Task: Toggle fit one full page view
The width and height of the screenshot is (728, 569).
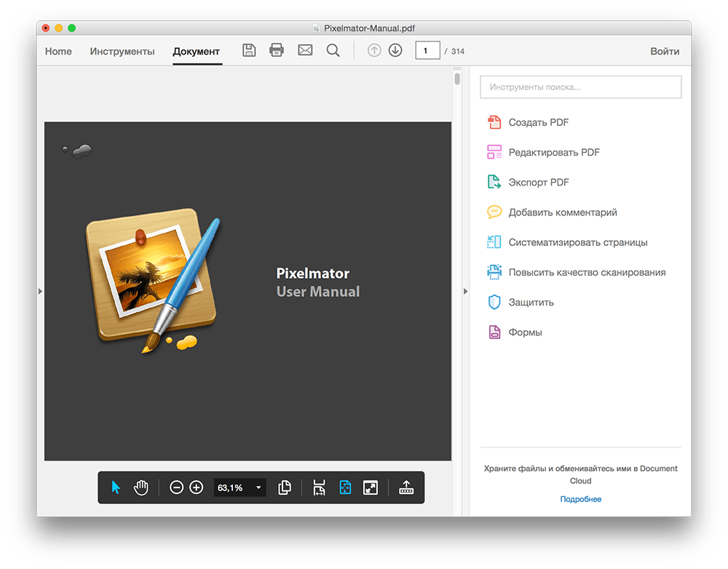Action: coord(345,488)
